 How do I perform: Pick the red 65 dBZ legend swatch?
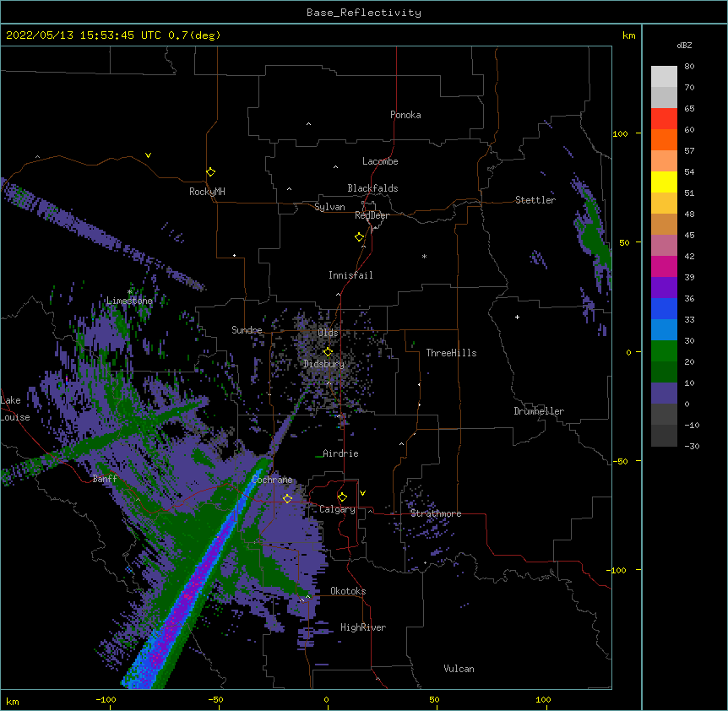pyautogui.click(x=664, y=119)
